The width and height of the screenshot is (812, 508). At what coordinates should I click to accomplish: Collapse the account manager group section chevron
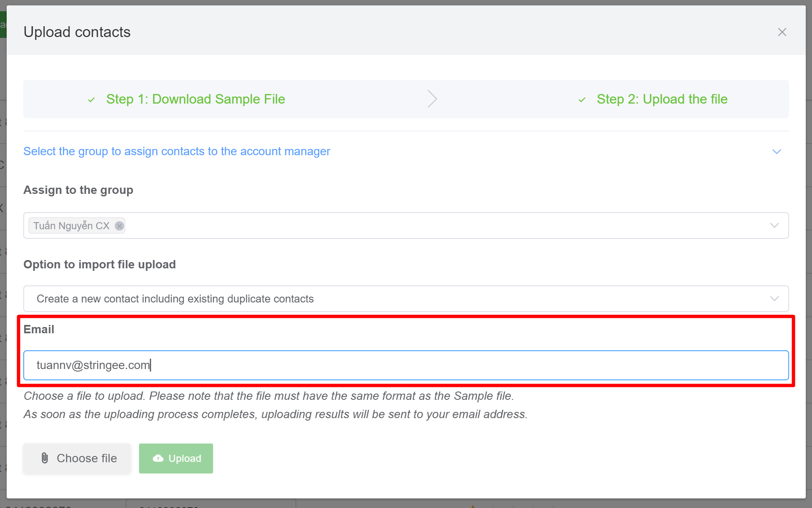(x=776, y=151)
